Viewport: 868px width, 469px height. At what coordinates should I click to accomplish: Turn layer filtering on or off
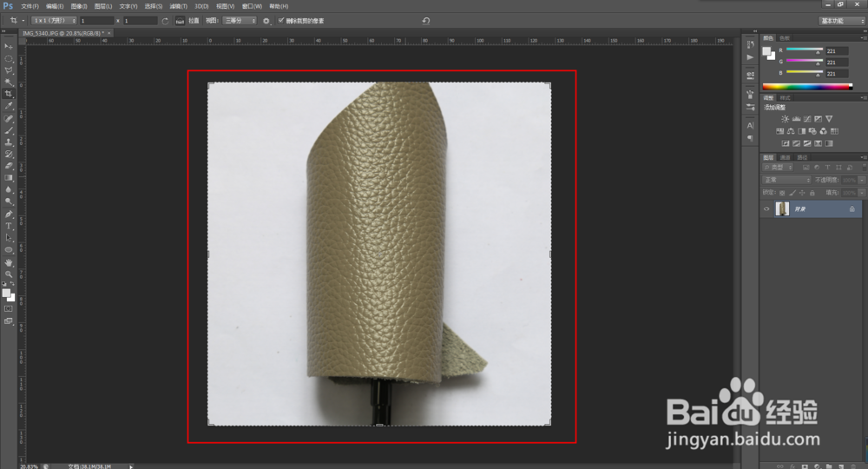864,168
